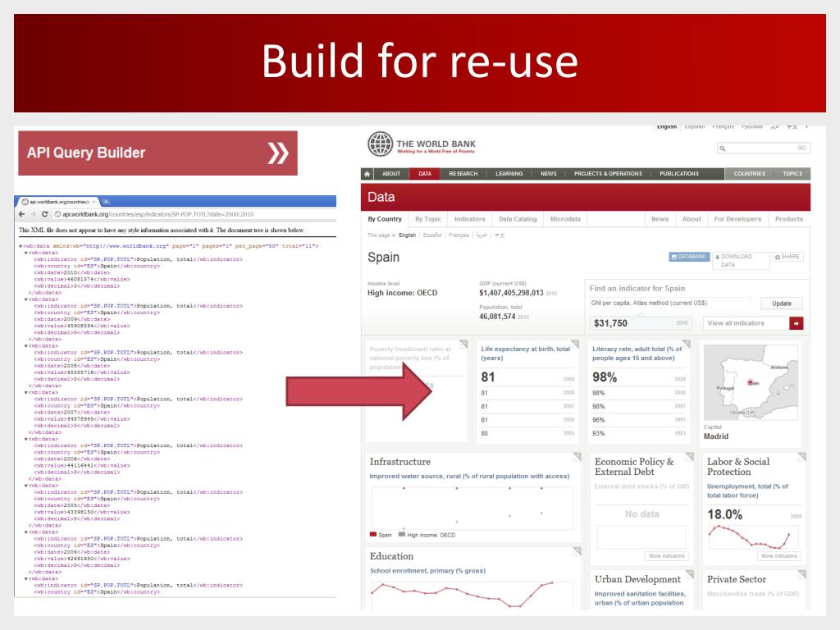Click the DATABANK button
Screen dimensions: 840x630
click(689, 257)
